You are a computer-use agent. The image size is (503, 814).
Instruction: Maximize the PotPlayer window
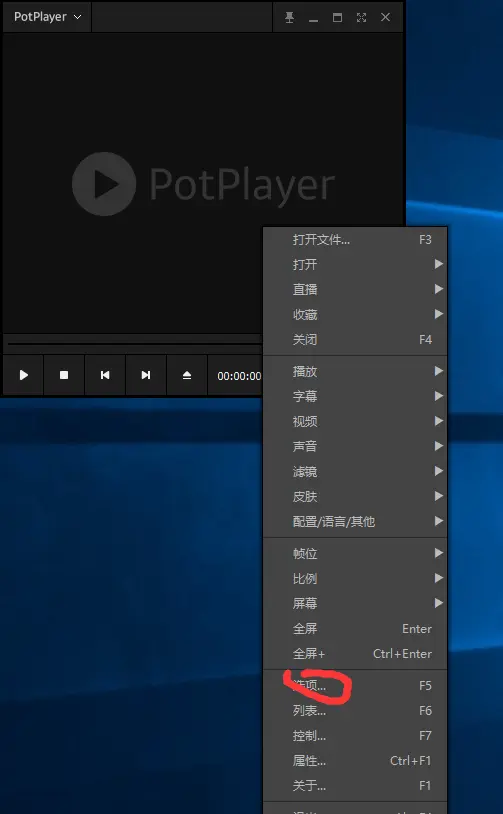tap(337, 17)
